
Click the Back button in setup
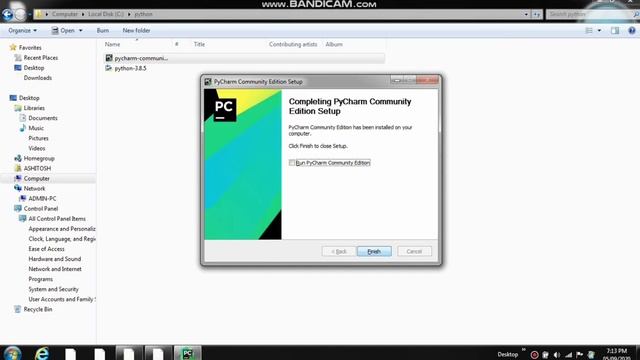pyautogui.click(x=338, y=251)
